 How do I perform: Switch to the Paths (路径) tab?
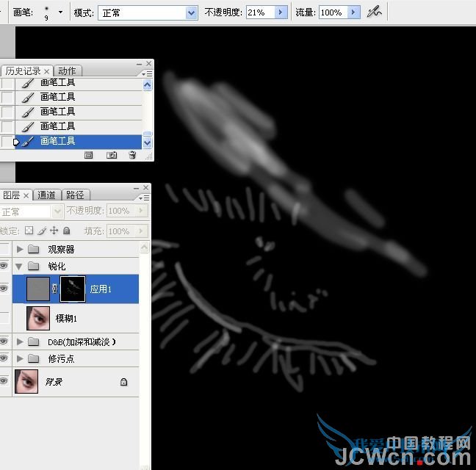click(x=75, y=195)
